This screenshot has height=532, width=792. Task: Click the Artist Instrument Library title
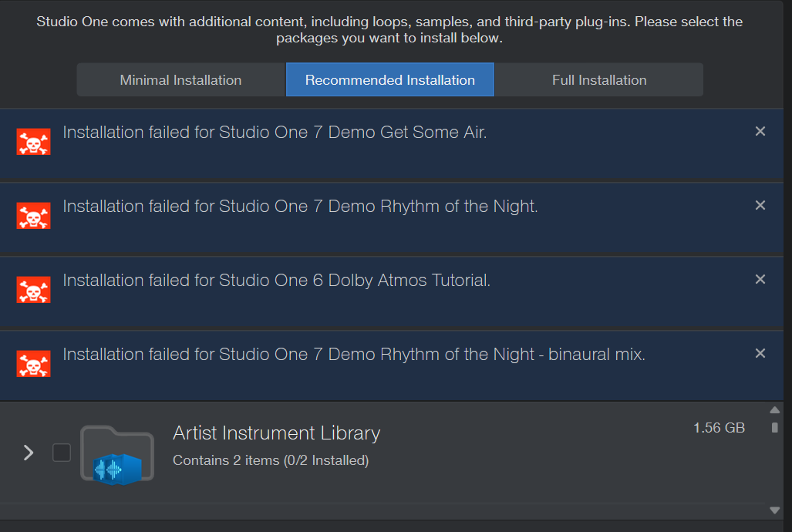276,433
